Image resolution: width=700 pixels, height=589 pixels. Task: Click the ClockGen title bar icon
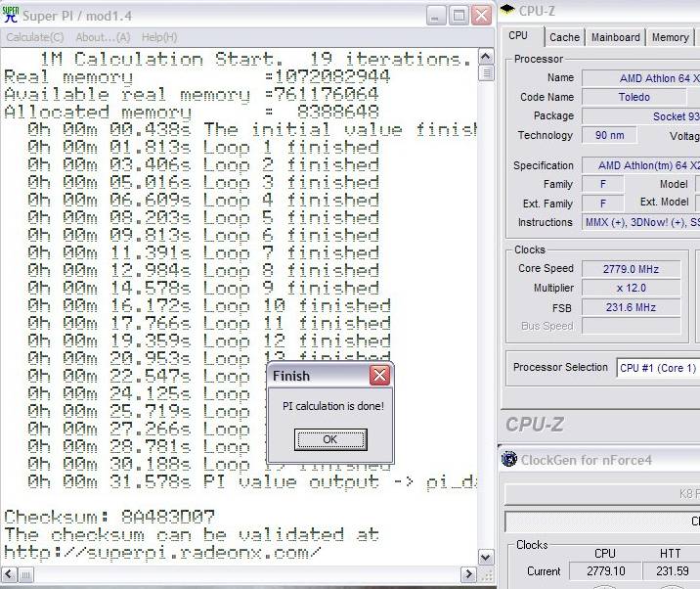[x=509, y=460]
